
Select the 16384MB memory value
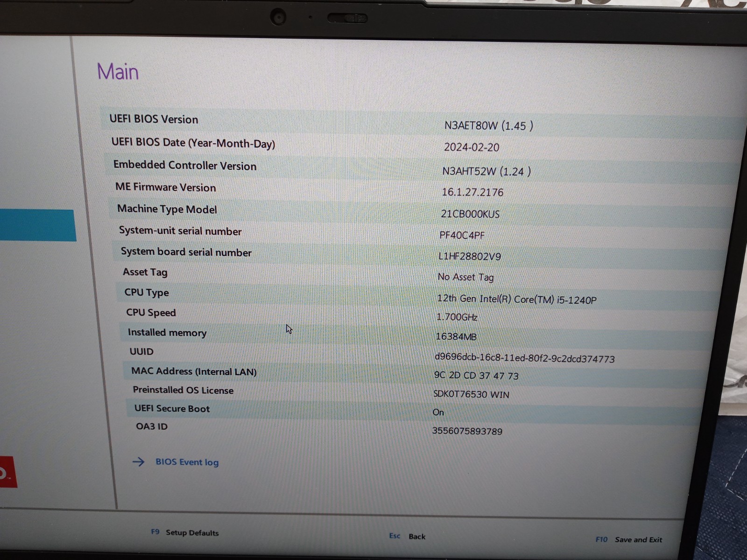[456, 336]
